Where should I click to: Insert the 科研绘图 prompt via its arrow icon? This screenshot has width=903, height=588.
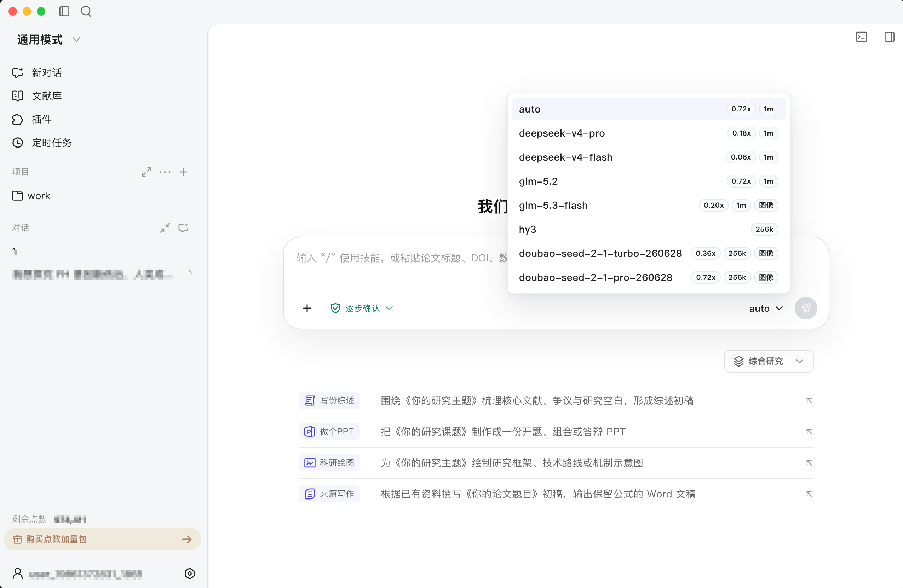coord(809,463)
